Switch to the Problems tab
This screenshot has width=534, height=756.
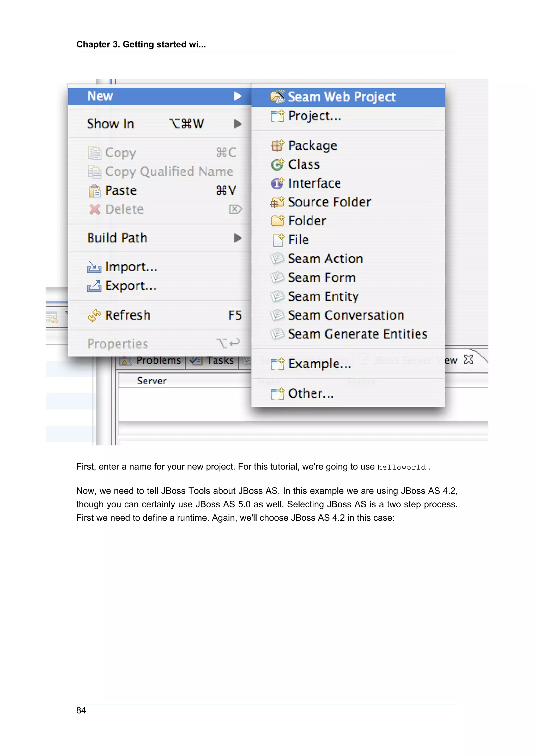click(151, 361)
